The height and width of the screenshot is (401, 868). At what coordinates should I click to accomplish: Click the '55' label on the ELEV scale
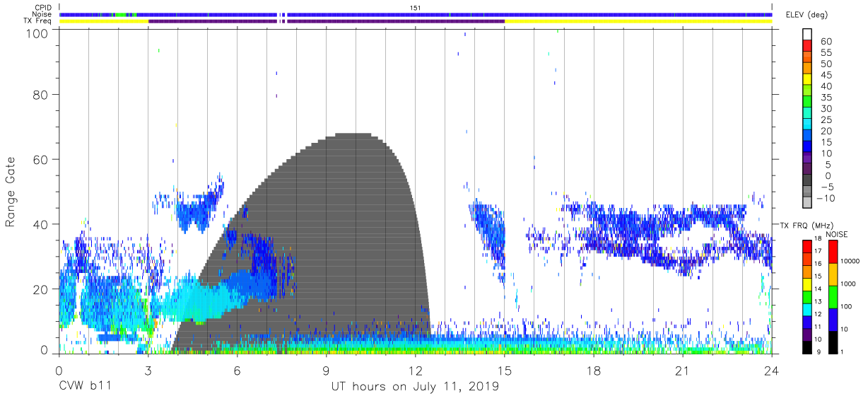click(x=826, y=53)
